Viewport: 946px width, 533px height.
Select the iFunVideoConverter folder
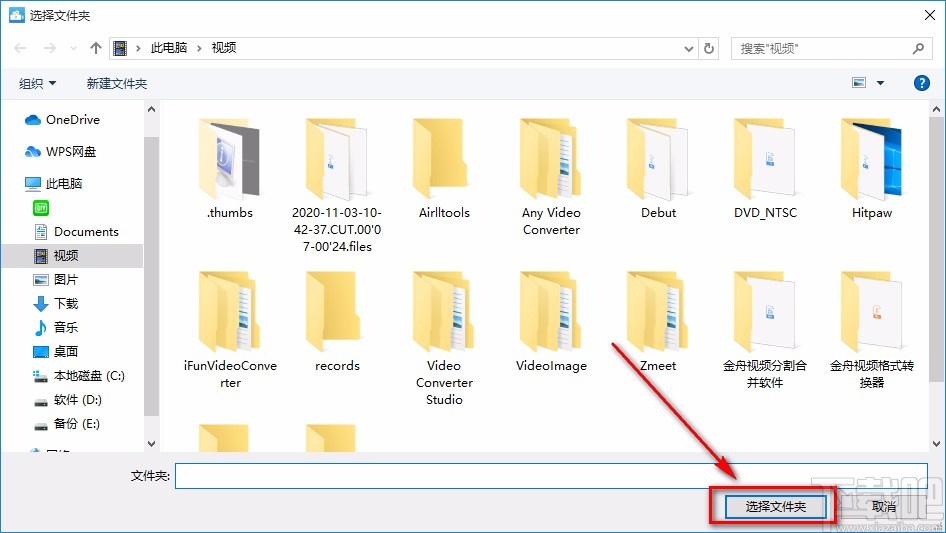click(230, 330)
